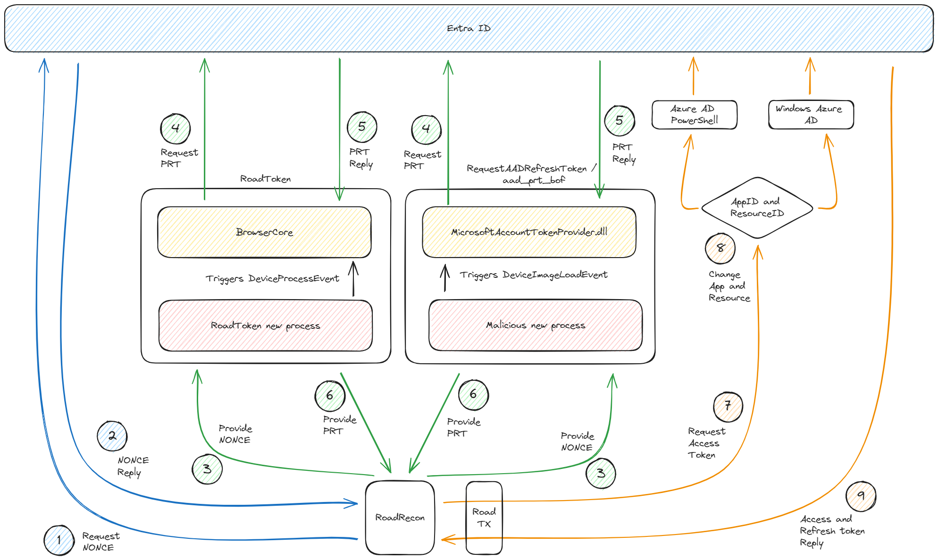Select the Malicious new process box
This screenshot has height=560, width=938.
tap(536, 326)
